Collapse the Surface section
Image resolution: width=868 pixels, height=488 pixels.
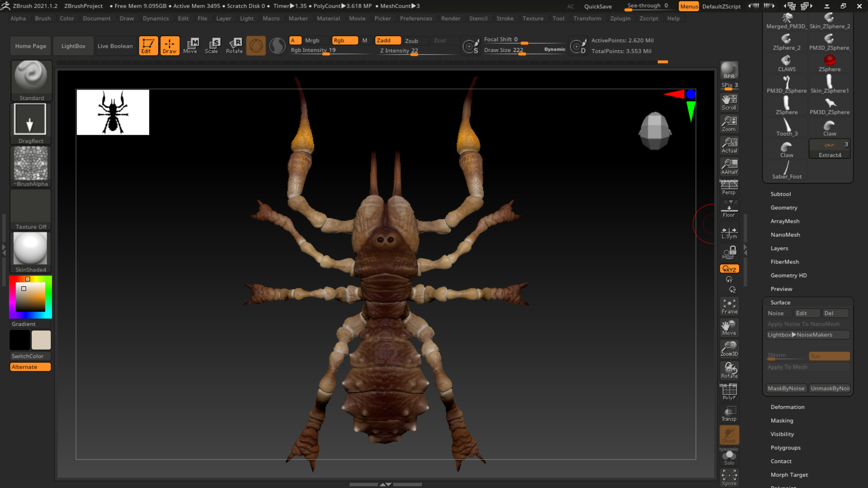[x=780, y=302]
